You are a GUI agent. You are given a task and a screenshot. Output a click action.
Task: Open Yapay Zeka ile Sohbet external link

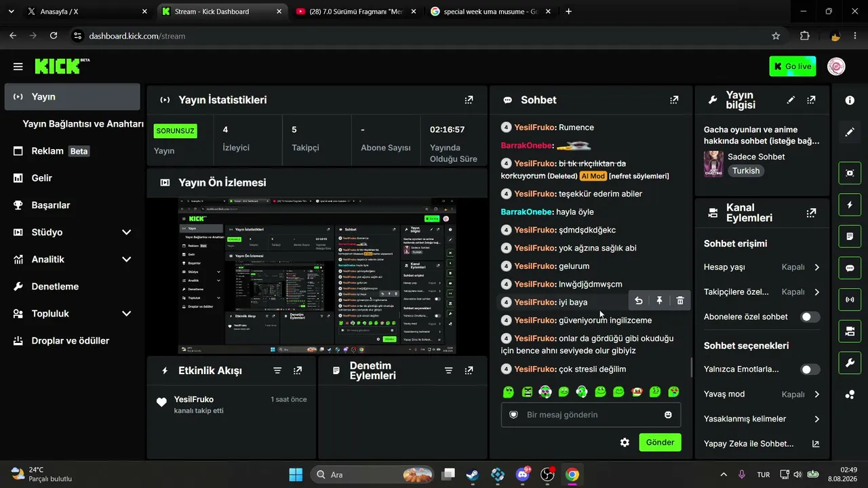tap(815, 444)
